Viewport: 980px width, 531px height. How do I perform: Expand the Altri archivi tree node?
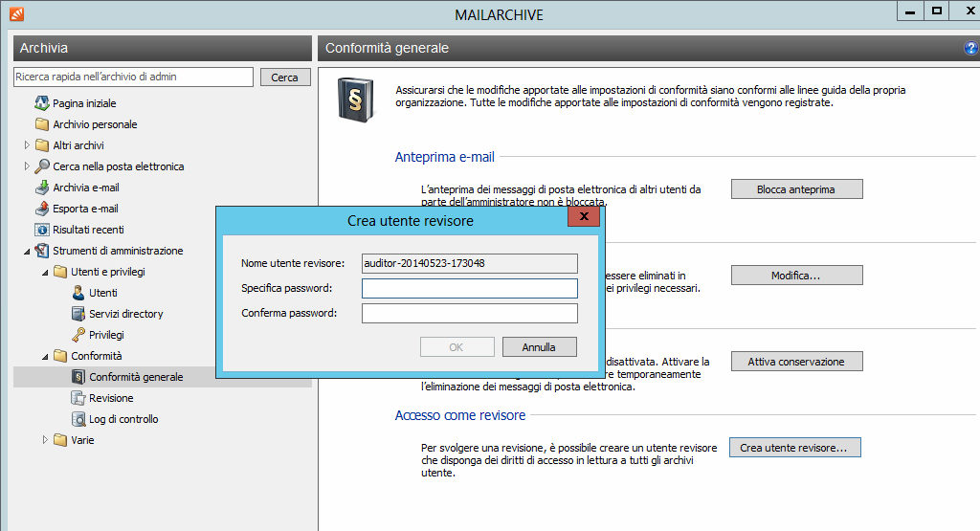(x=26, y=144)
